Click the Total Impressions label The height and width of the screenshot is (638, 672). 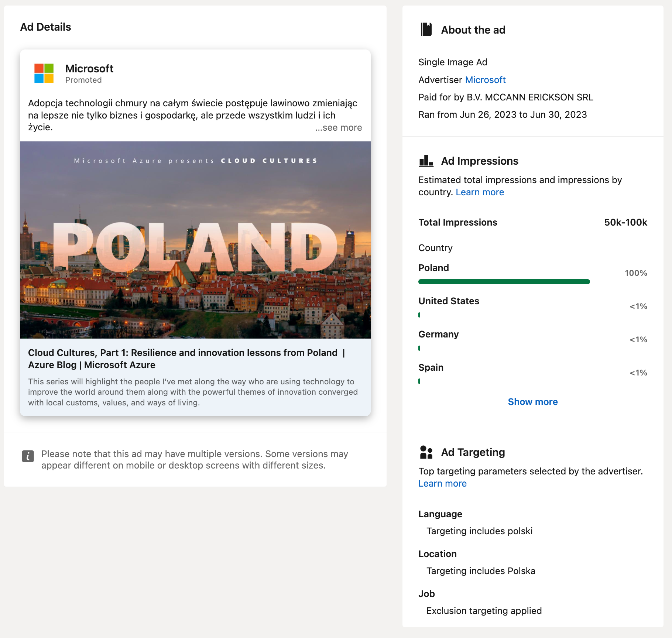[458, 222]
